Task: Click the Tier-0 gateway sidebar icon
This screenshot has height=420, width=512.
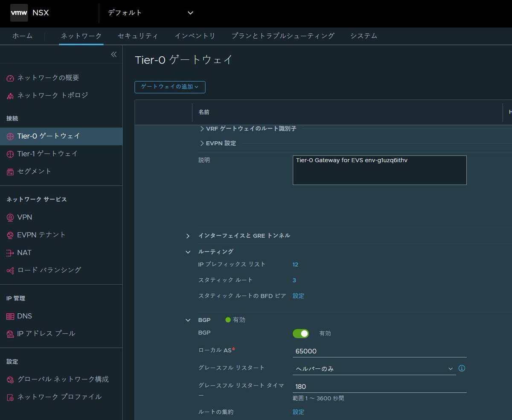Action: [x=10, y=137]
